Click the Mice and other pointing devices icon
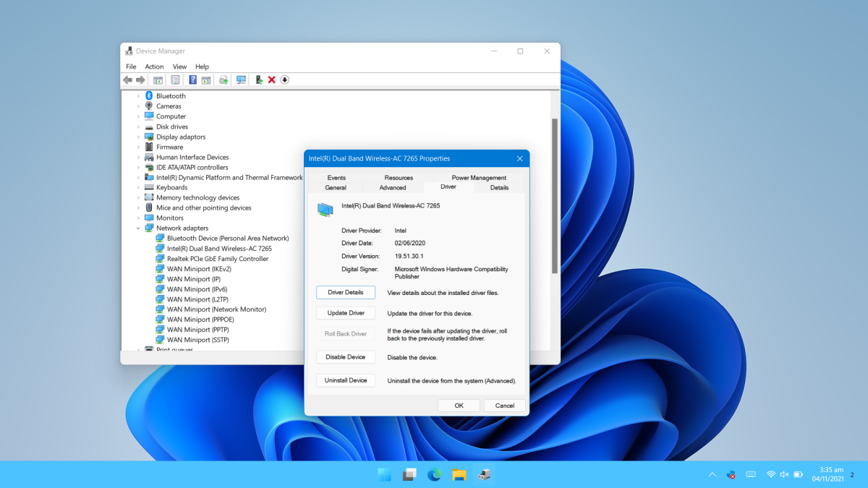The height and width of the screenshot is (488, 868). [x=149, y=207]
